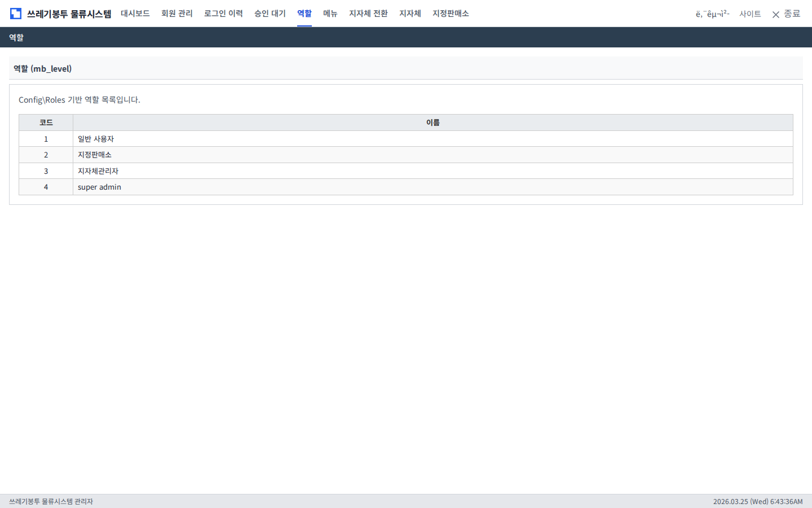Open the 메뉴 navigation item
Viewport: 812px width, 508px height.
pyautogui.click(x=330, y=14)
